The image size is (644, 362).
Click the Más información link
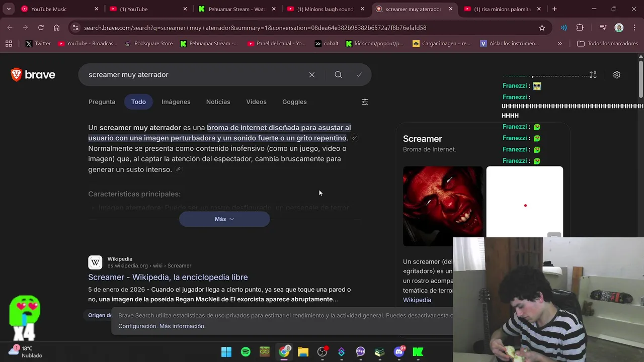click(x=182, y=326)
